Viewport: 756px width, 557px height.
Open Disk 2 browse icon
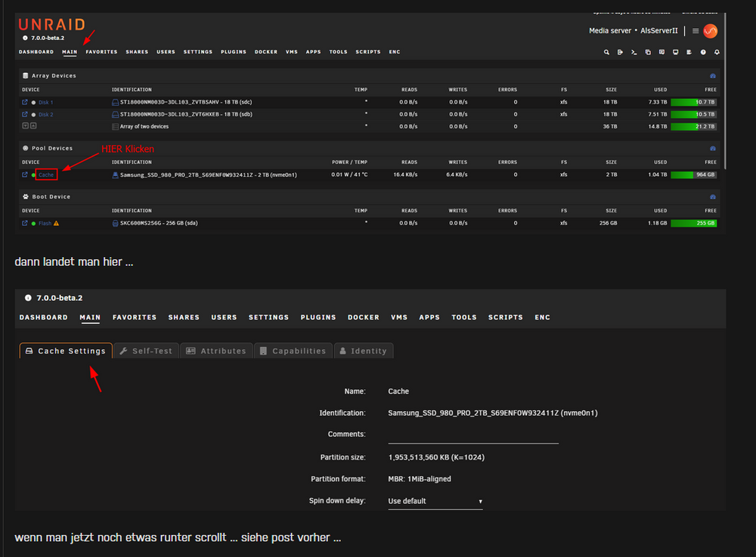pyautogui.click(x=25, y=114)
